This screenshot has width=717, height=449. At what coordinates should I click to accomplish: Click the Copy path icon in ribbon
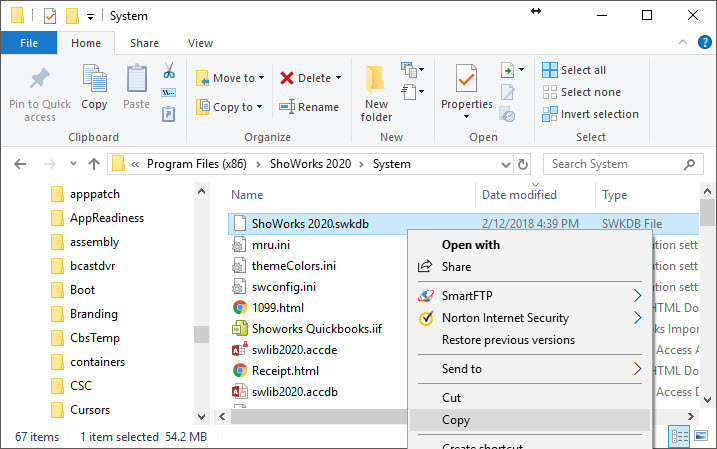click(168, 92)
